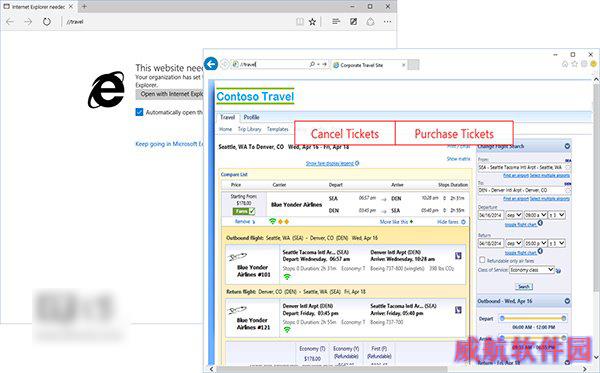Screen dimensions: 600x373
Task: Go back in the Edge window
Action: (x=10, y=22)
